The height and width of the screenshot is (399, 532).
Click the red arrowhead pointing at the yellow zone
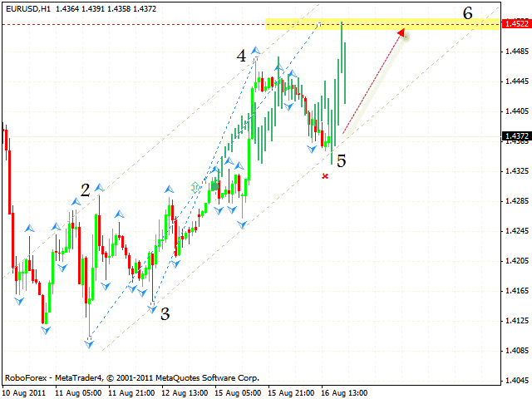[x=402, y=33]
